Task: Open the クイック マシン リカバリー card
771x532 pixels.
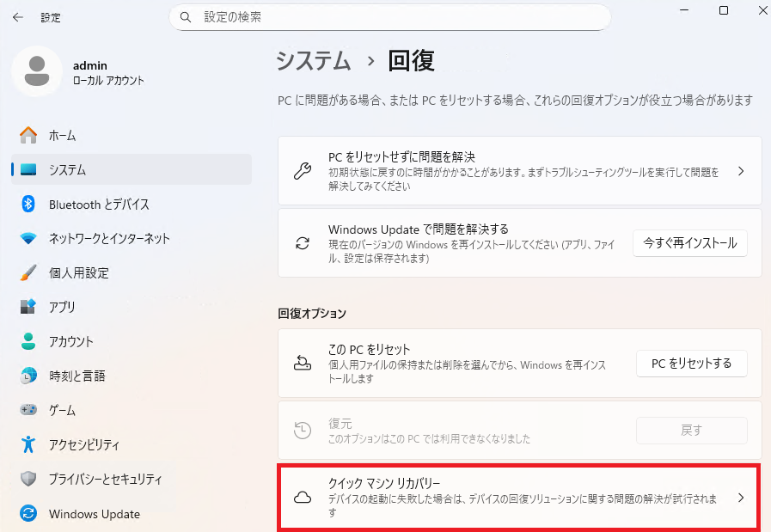Action: [519, 498]
